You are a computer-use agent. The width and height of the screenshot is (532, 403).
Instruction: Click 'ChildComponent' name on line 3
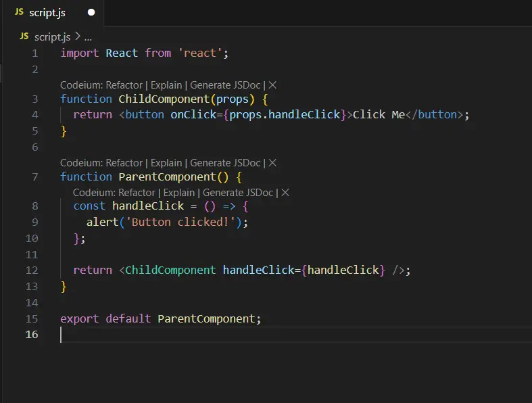coord(164,99)
